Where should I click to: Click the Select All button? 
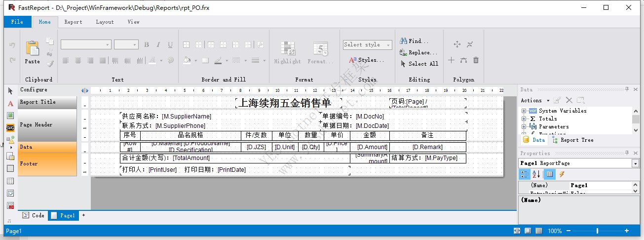coord(419,64)
